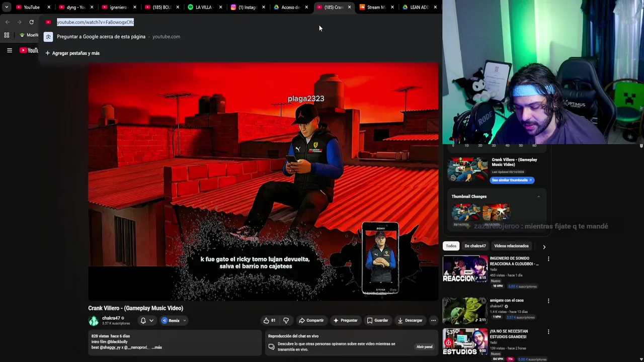The height and width of the screenshot is (362, 644).
Task: Switch to the LA VILLA Spotify tab
Action: click(x=204, y=7)
